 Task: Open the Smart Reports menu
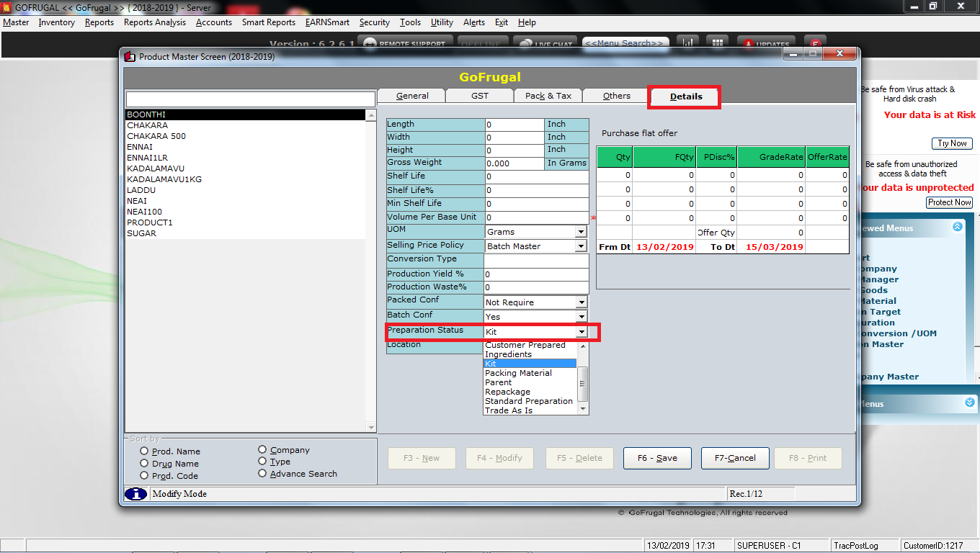pyautogui.click(x=269, y=22)
